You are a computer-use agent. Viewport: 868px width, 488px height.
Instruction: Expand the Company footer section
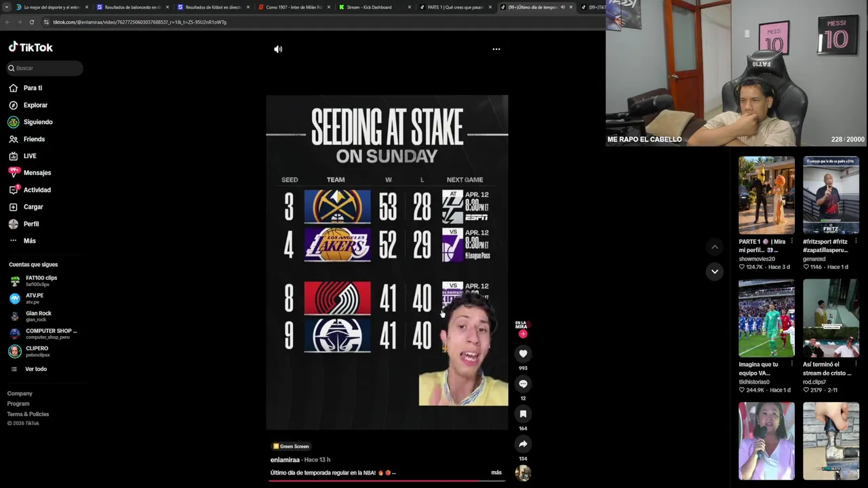click(x=20, y=393)
